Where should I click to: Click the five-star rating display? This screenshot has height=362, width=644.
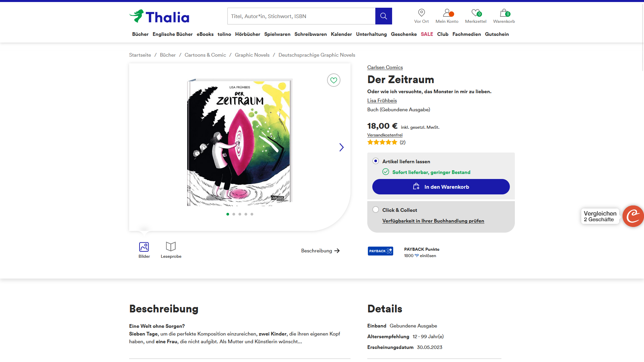point(382,142)
